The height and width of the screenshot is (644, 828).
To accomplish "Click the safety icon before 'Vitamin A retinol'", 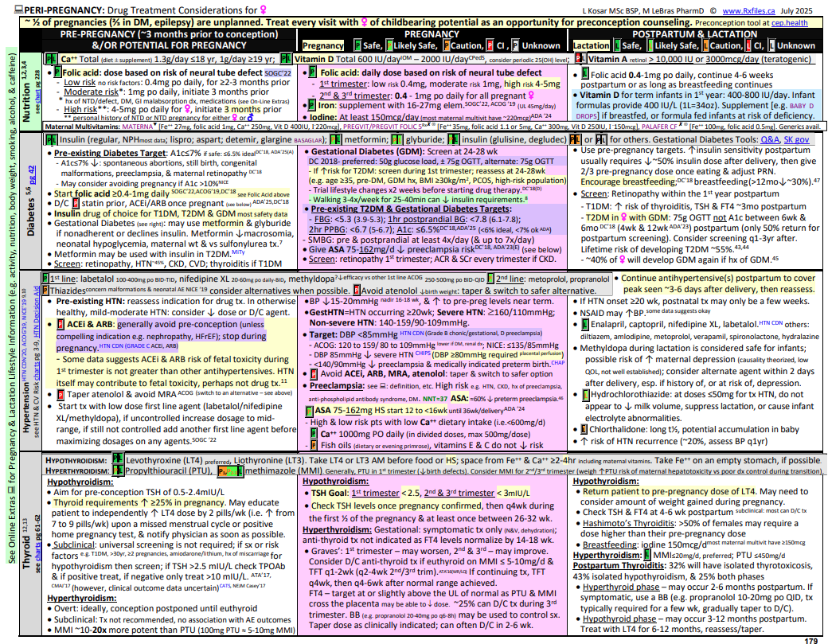I will [x=580, y=58].
